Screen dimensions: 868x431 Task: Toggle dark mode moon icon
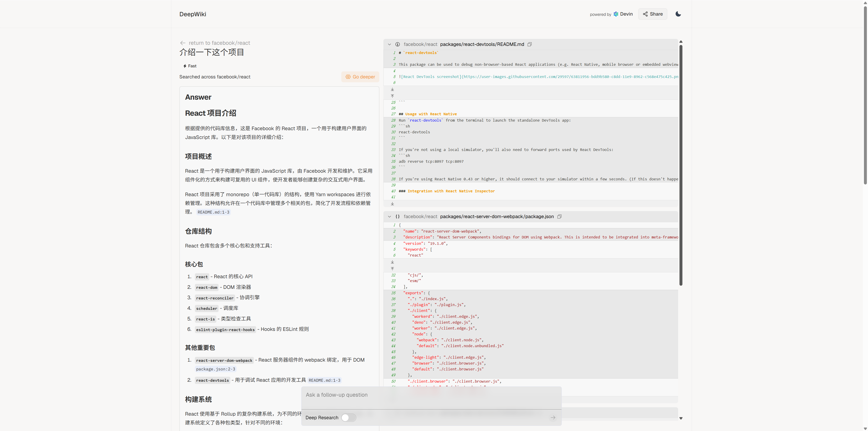tap(678, 14)
